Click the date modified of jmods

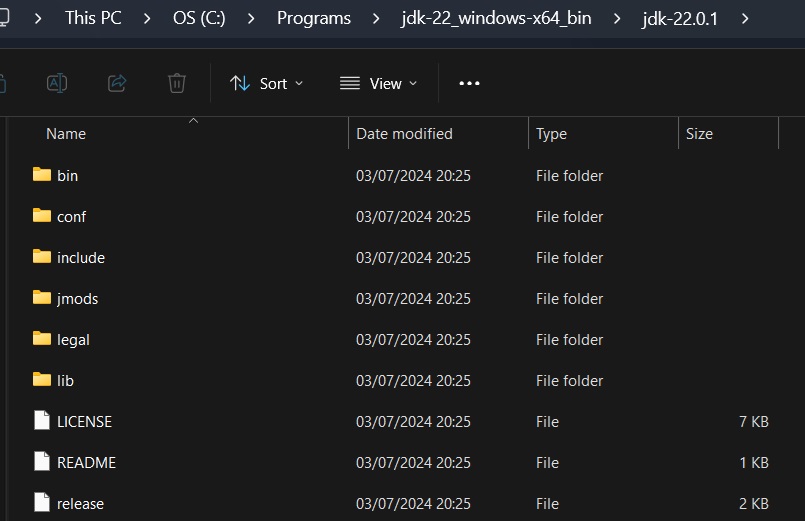(413, 299)
